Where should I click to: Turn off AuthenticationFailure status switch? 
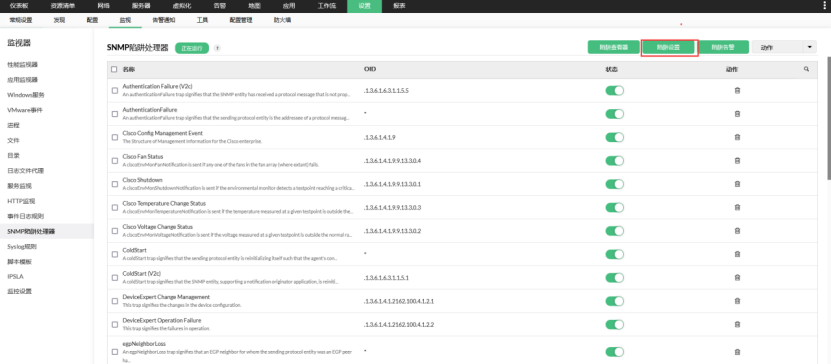(x=615, y=114)
